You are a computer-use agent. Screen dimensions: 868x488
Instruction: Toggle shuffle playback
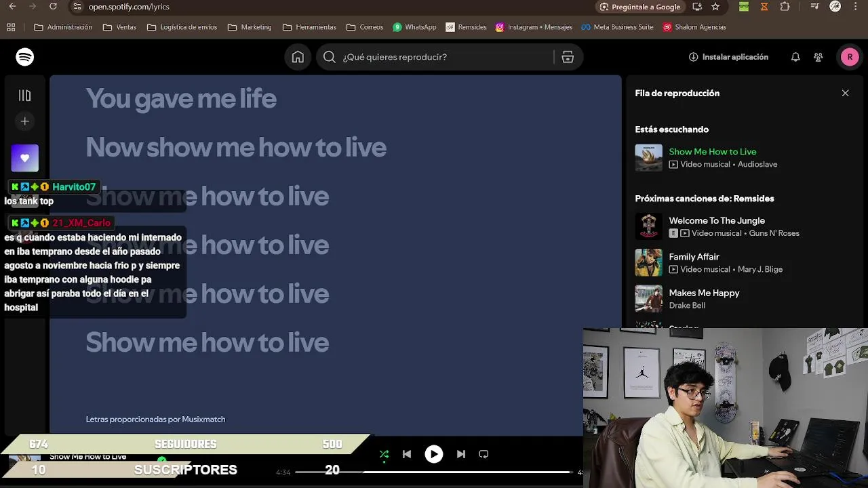click(384, 454)
